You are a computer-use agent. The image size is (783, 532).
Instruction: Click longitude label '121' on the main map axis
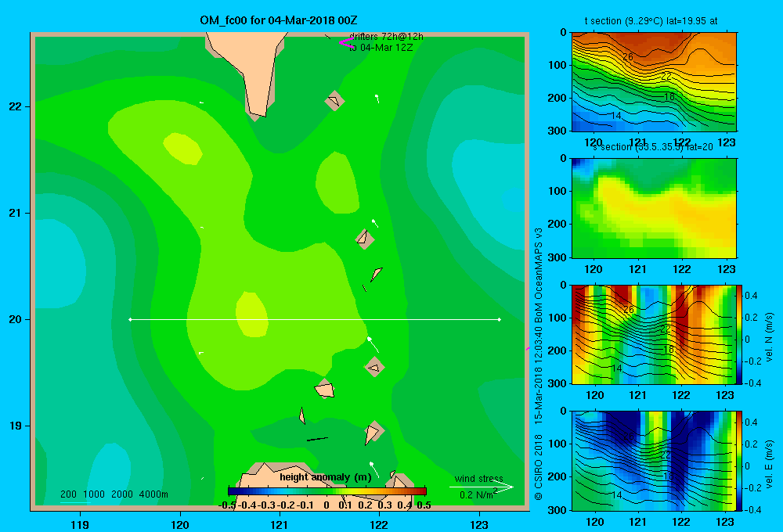tap(280, 524)
